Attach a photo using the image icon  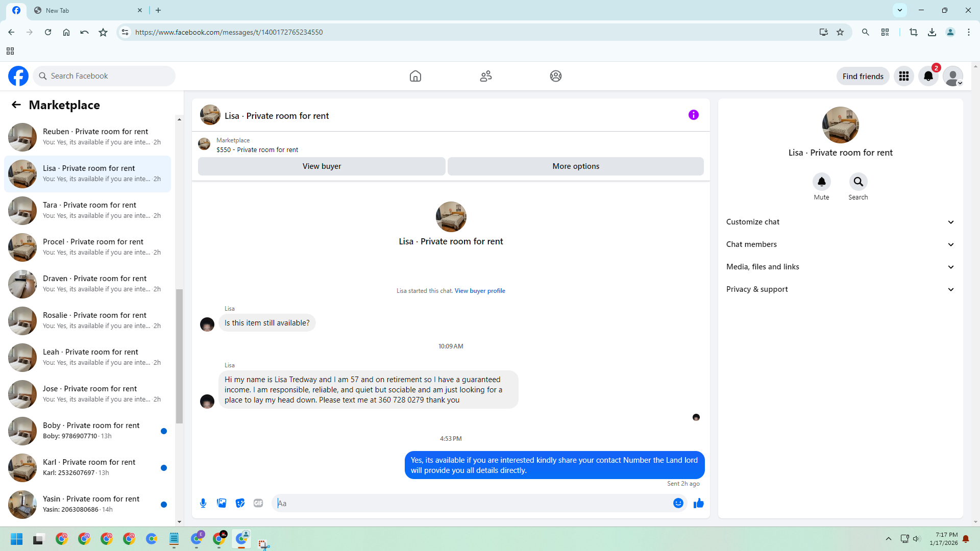(x=222, y=503)
